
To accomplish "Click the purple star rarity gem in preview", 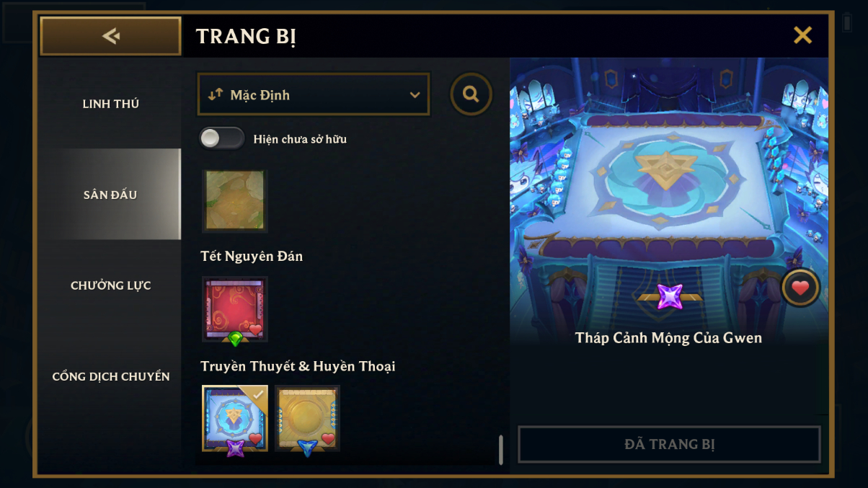I will coord(670,296).
